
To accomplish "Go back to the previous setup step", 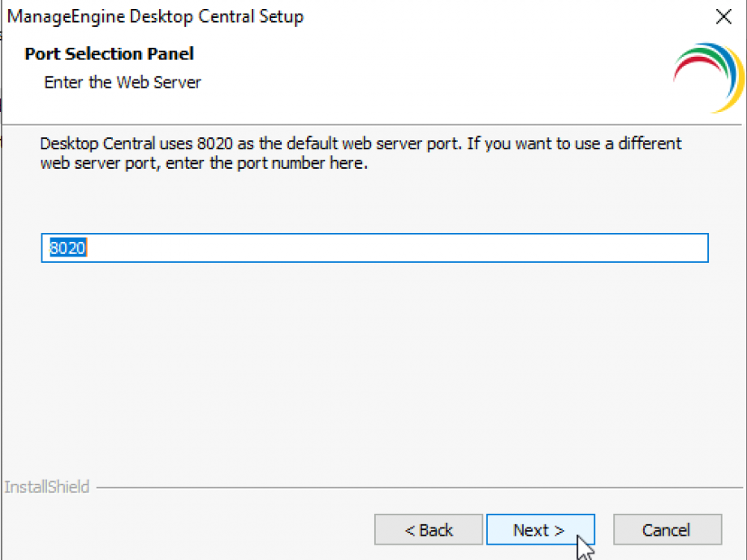I will [428, 529].
